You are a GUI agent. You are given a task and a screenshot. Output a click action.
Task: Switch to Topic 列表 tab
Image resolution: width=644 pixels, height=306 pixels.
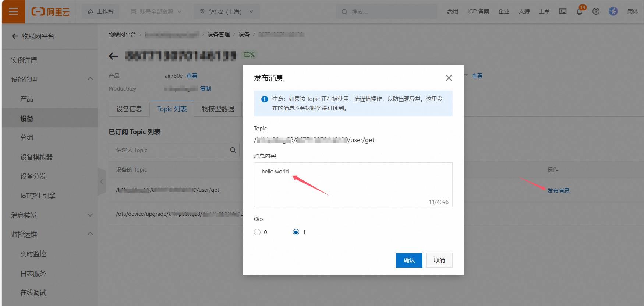click(x=172, y=109)
